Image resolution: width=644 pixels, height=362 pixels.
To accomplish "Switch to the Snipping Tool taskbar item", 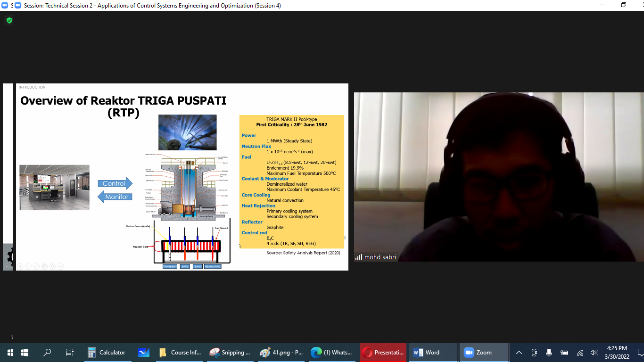I will [x=230, y=353].
